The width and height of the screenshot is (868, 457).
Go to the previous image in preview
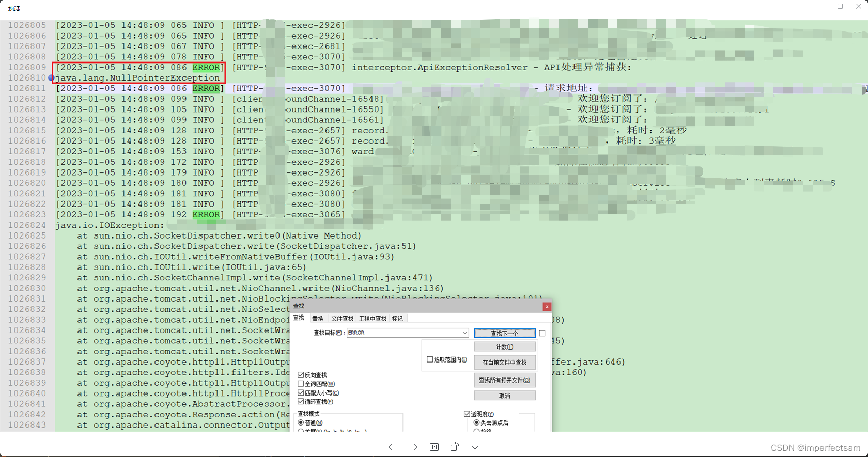point(393,447)
